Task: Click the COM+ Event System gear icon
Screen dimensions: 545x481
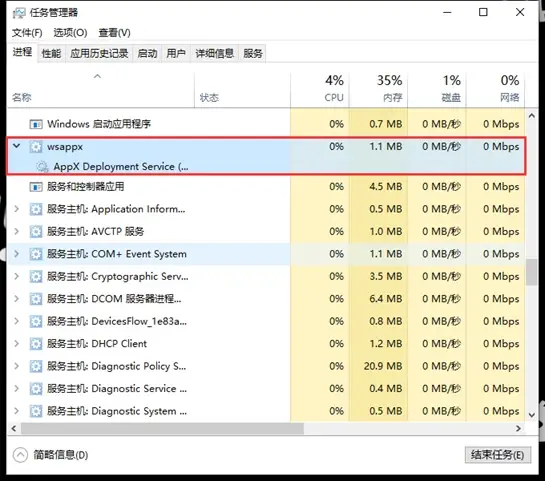Action: pyautogui.click(x=35, y=254)
